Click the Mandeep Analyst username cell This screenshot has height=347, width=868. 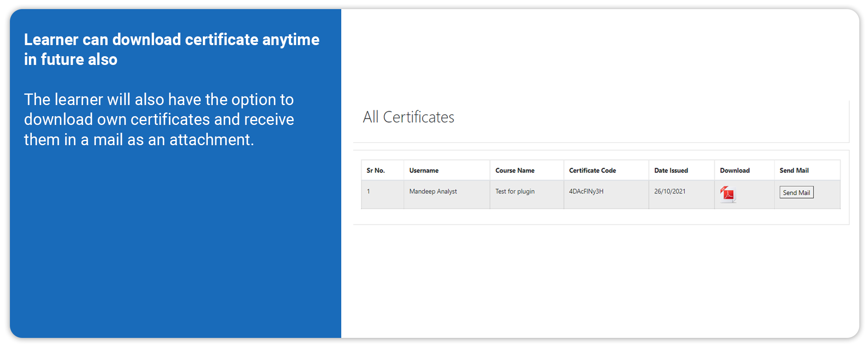[433, 191]
